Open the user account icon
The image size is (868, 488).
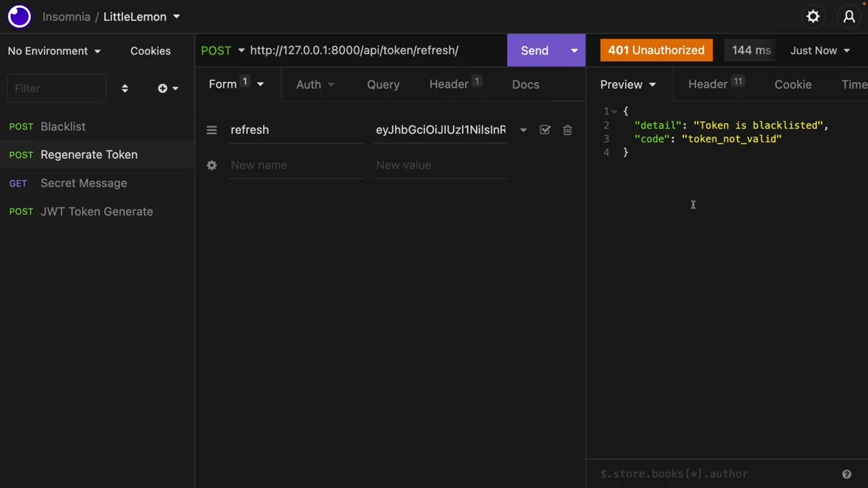tap(849, 17)
